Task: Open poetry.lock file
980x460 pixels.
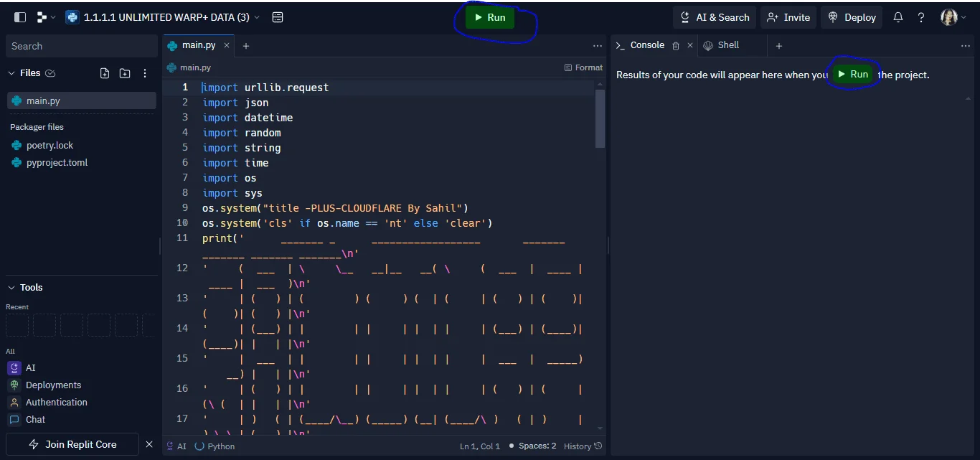Action: pyautogui.click(x=50, y=145)
